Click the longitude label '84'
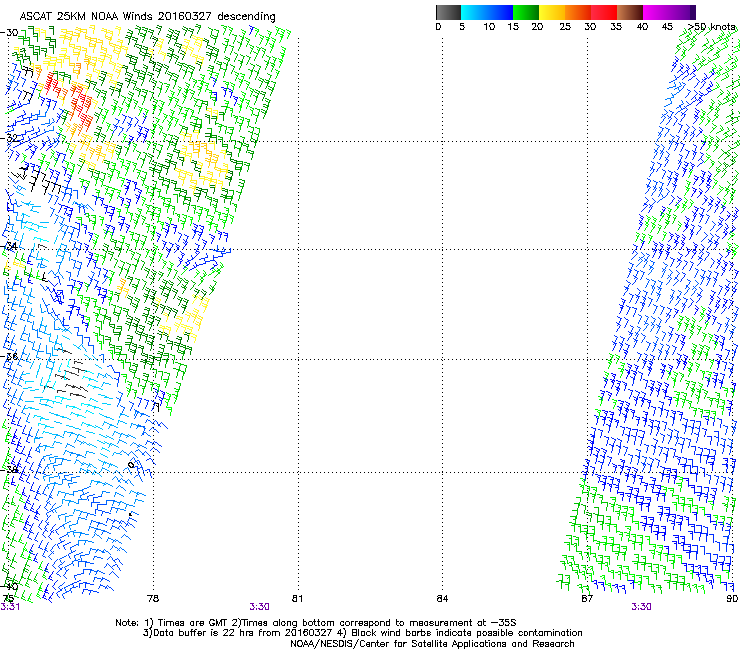 click(x=442, y=599)
